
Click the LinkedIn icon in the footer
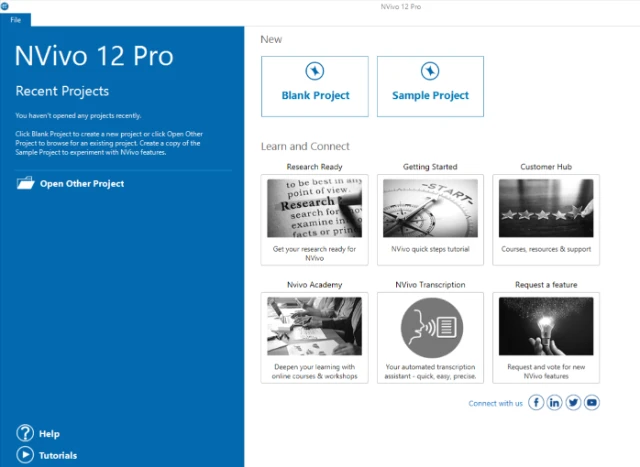click(x=555, y=402)
